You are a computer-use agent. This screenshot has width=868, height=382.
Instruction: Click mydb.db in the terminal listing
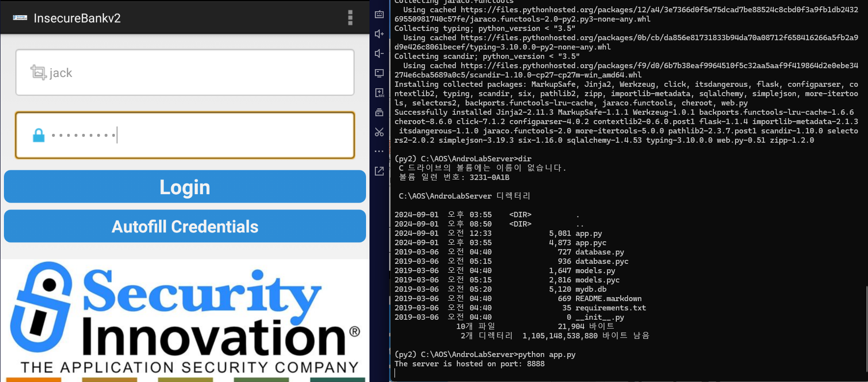(591, 289)
